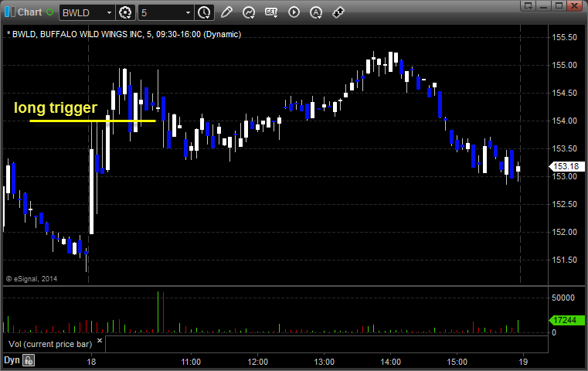Open the window options menu icon
588x371 pixels.
(x=529, y=5)
